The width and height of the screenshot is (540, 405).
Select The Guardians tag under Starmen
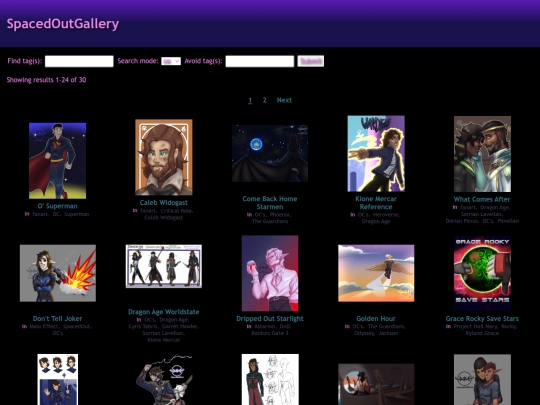pos(270,221)
